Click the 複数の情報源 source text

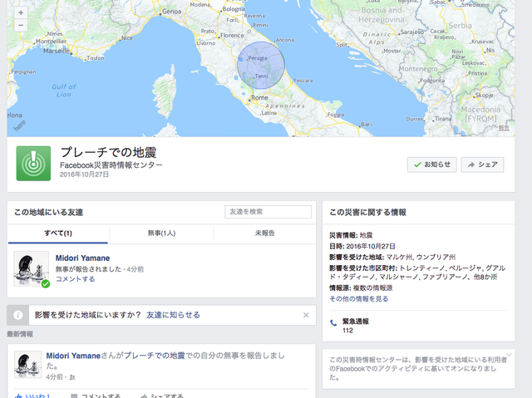click(372, 288)
